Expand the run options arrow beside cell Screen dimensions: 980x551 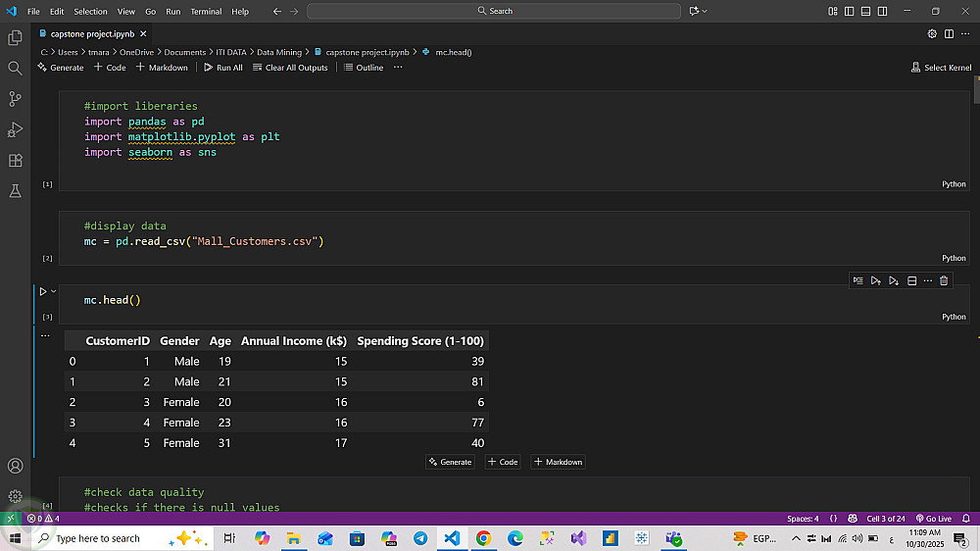(54, 291)
